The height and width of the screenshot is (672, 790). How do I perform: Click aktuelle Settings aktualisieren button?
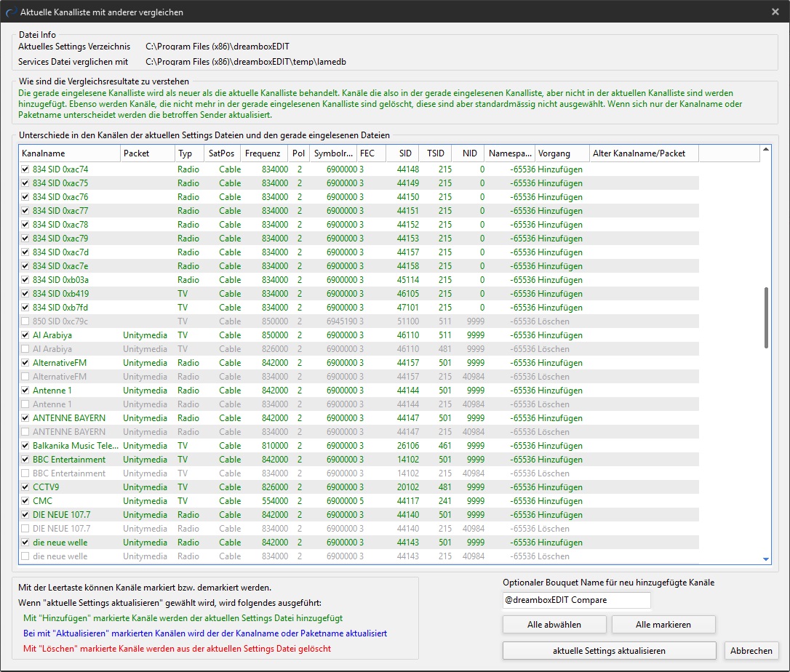pyautogui.click(x=609, y=650)
